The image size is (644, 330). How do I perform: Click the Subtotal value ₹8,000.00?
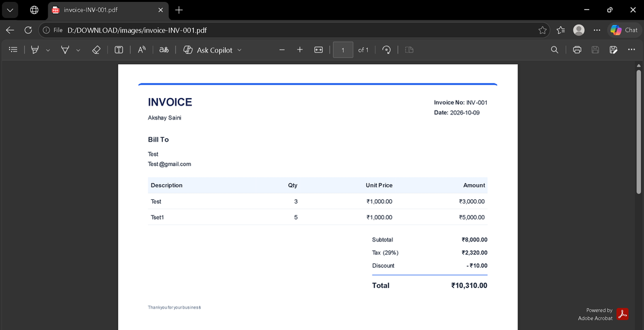click(474, 239)
